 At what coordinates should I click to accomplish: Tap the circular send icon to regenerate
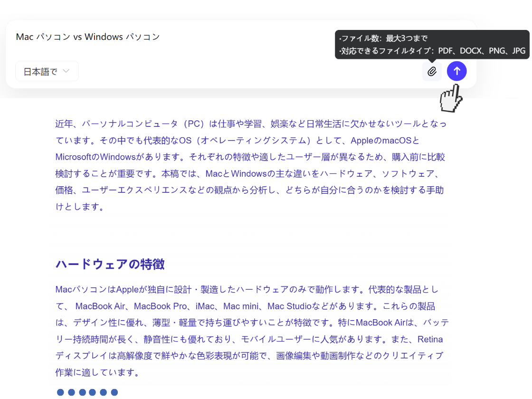tap(456, 71)
